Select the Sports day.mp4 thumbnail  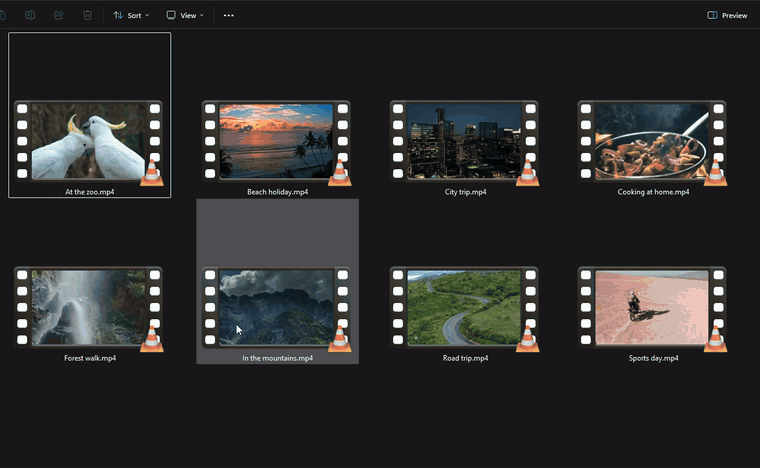(x=652, y=307)
